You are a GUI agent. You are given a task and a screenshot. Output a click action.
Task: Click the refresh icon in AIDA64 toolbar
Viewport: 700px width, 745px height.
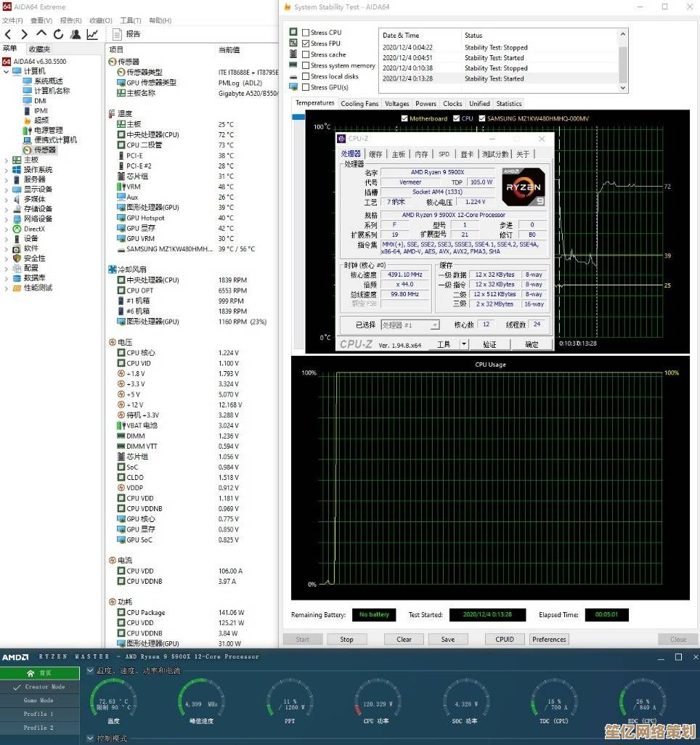tap(58, 34)
